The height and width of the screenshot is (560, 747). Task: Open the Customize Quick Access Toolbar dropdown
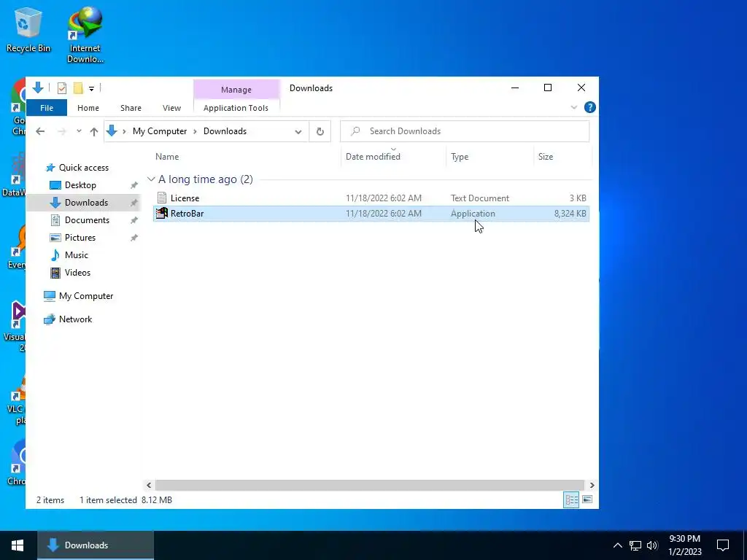(91, 88)
